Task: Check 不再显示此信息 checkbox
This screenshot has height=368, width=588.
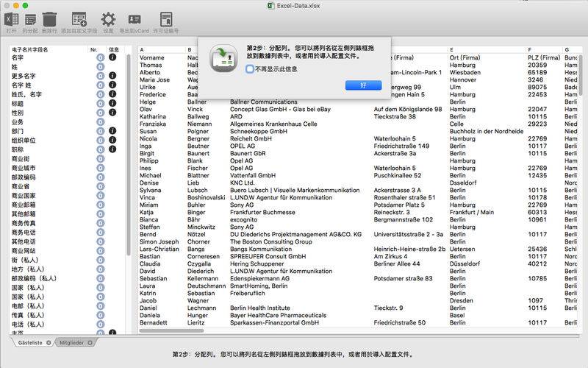Action: point(250,68)
